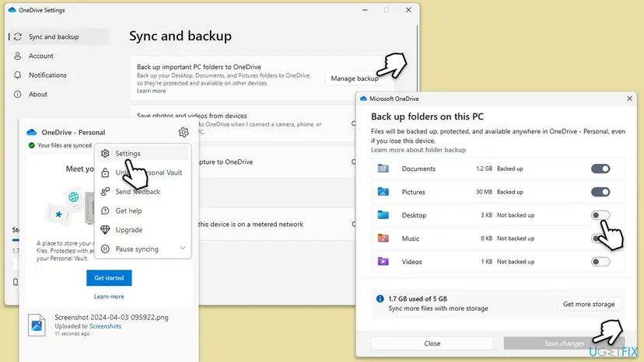The width and height of the screenshot is (644, 362).
Task: Click the OneDrive Settings window scrollbar
Action: 418,57
